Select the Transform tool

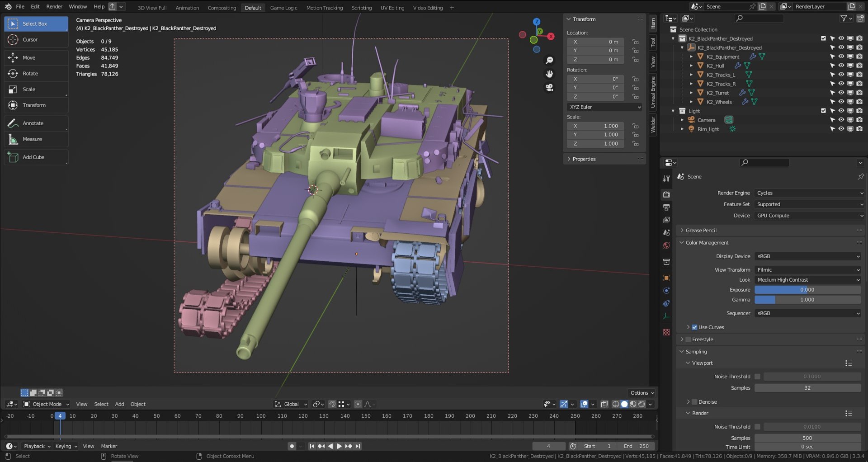36,105
